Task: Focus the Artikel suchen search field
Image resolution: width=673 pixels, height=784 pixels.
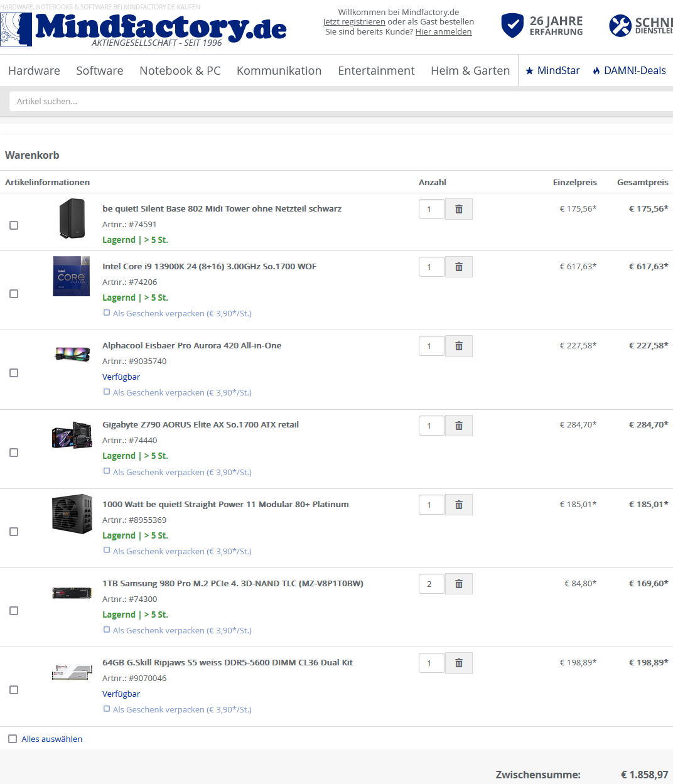Action: click(341, 101)
